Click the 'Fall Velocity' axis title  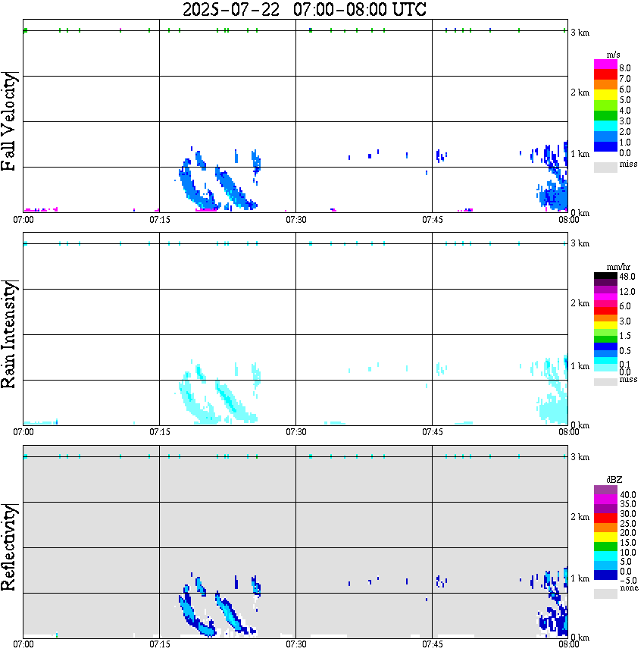[9, 121]
